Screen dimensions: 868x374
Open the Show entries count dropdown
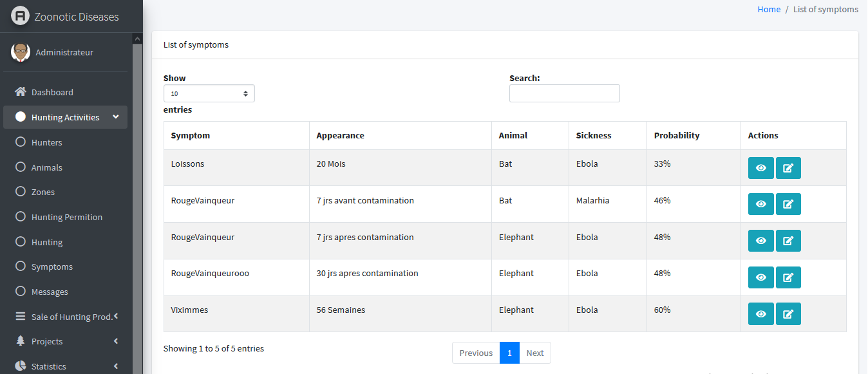pyautogui.click(x=209, y=93)
